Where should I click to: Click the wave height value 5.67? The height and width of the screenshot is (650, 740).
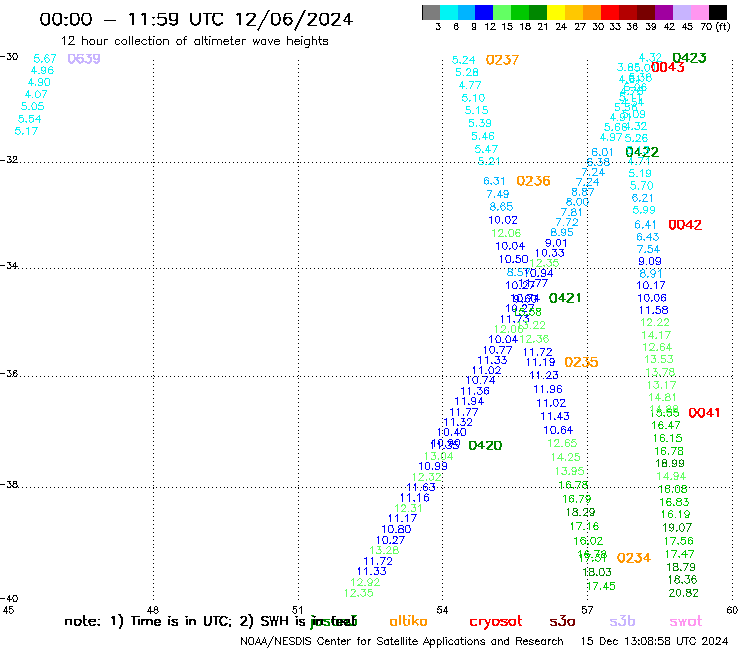[x=45, y=59]
